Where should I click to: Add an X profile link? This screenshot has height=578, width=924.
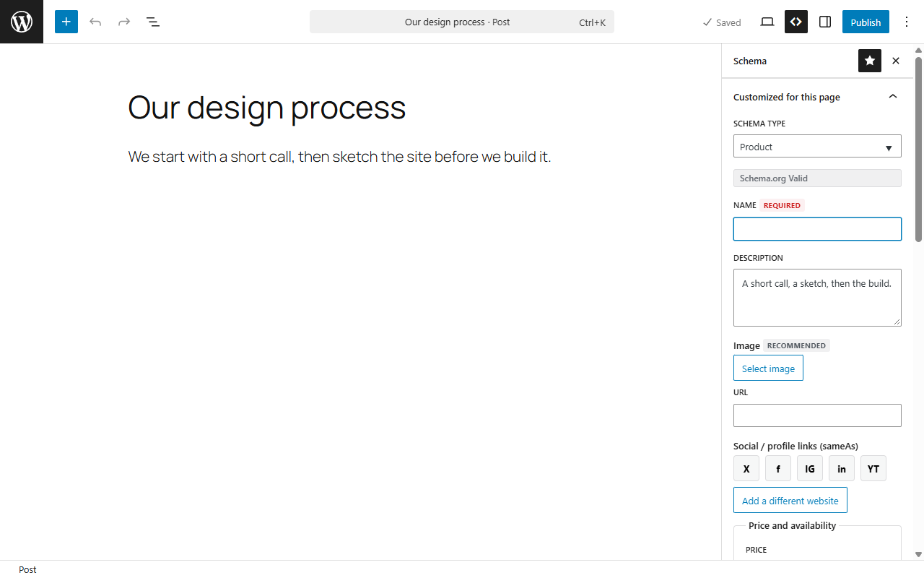tap(746, 468)
